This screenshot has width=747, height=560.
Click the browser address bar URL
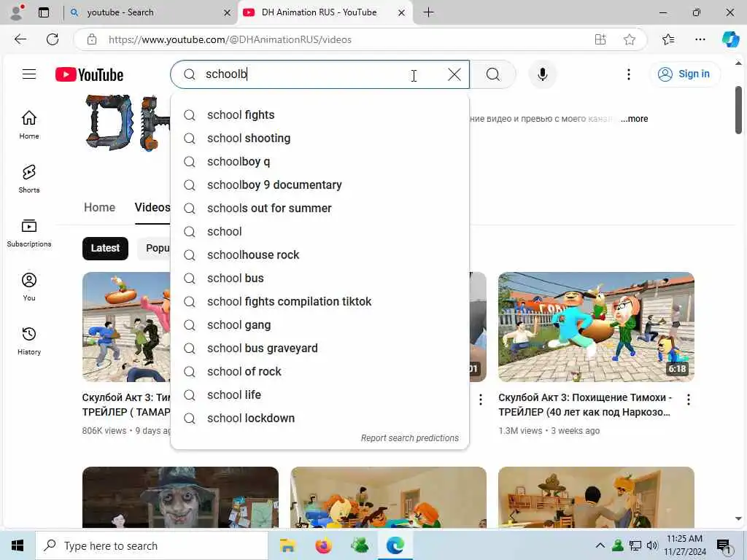click(230, 39)
